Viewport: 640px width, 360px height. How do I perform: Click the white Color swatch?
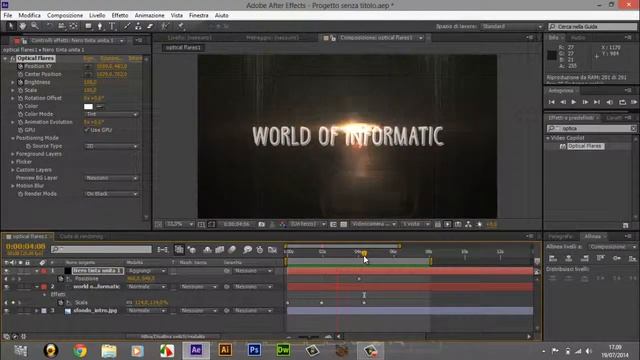point(88,107)
